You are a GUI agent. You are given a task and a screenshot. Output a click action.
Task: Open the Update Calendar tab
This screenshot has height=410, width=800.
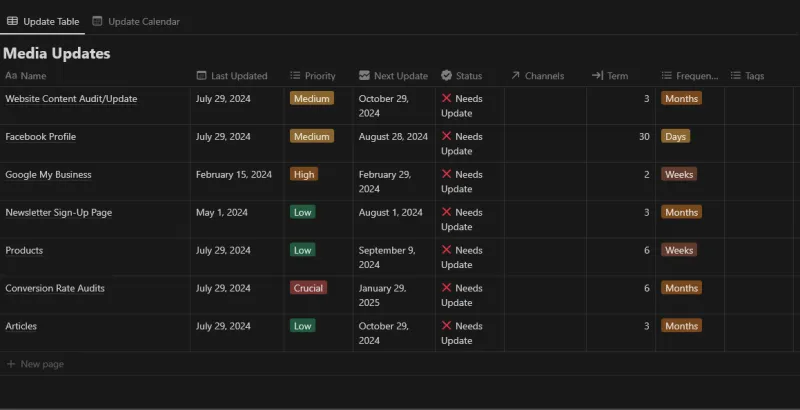click(x=136, y=21)
